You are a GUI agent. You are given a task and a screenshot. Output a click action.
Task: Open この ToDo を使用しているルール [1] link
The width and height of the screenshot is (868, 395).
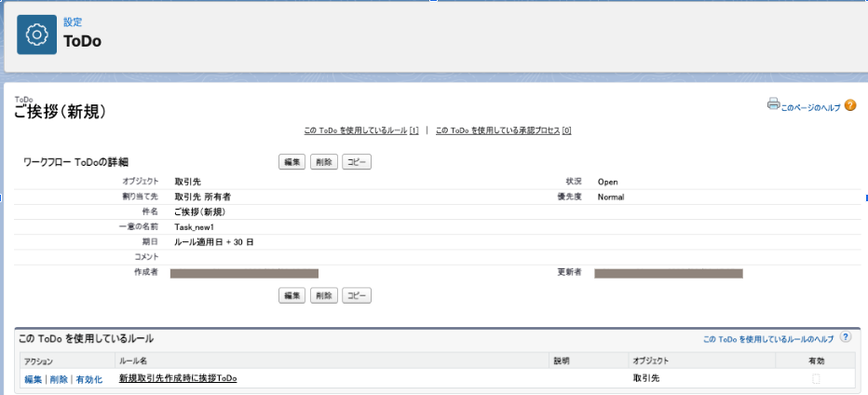(361, 130)
